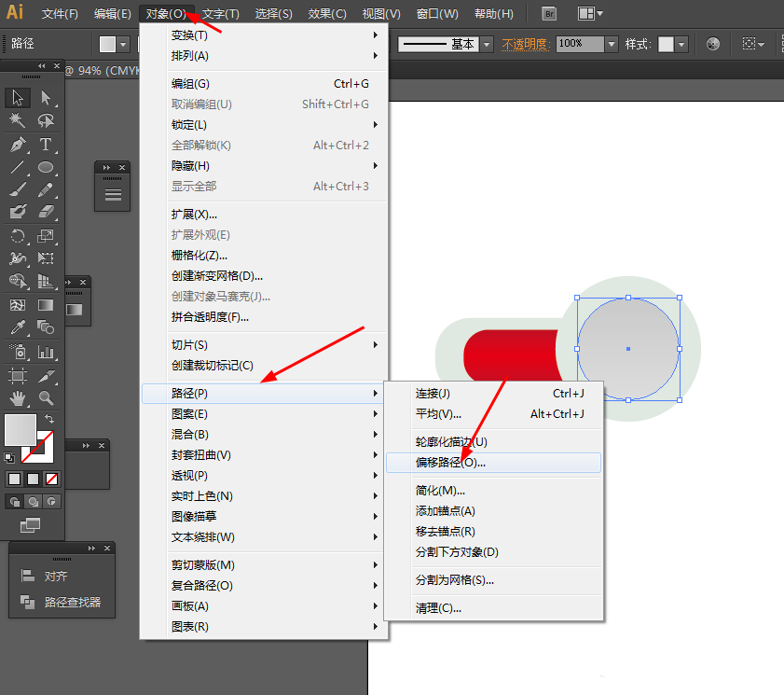Change screen mode button
The height and width of the screenshot is (695, 784).
tap(30, 525)
